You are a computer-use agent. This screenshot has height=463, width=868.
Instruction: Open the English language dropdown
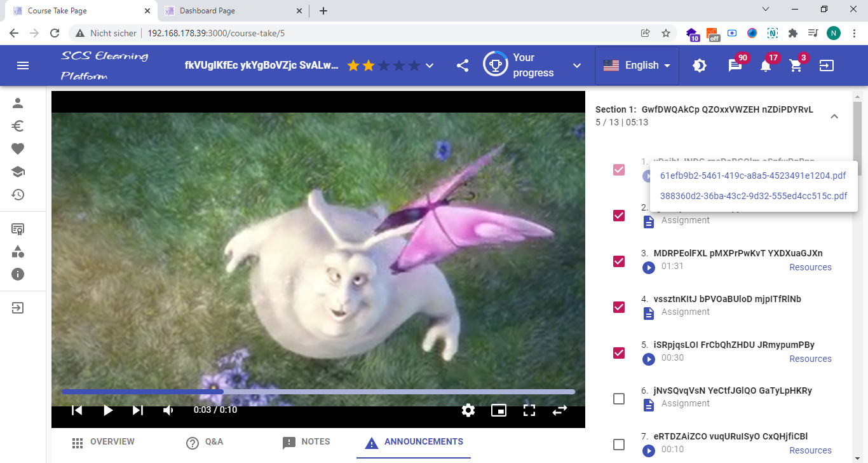tap(637, 66)
